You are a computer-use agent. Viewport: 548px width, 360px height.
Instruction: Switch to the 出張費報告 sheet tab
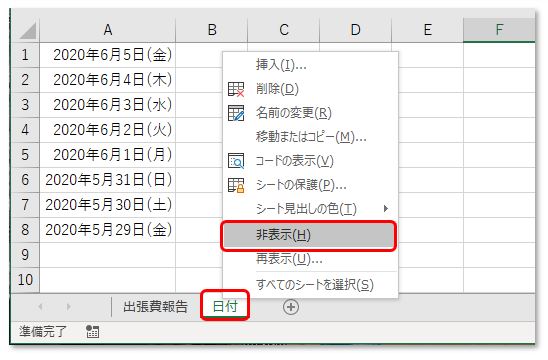pyautogui.click(x=156, y=307)
